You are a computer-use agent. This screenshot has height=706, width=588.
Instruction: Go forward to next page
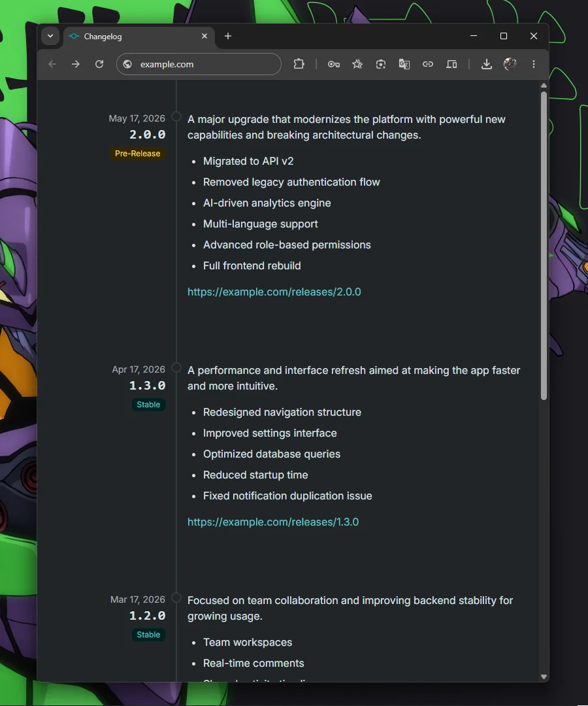click(76, 64)
